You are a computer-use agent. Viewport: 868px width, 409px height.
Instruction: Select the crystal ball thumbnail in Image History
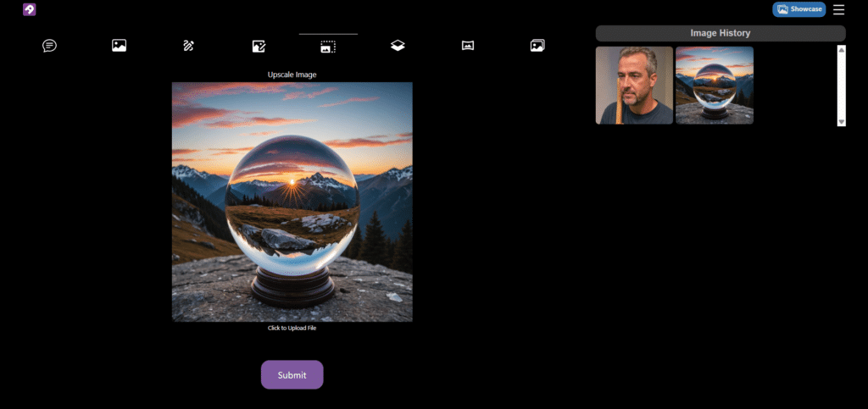pyautogui.click(x=715, y=86)
